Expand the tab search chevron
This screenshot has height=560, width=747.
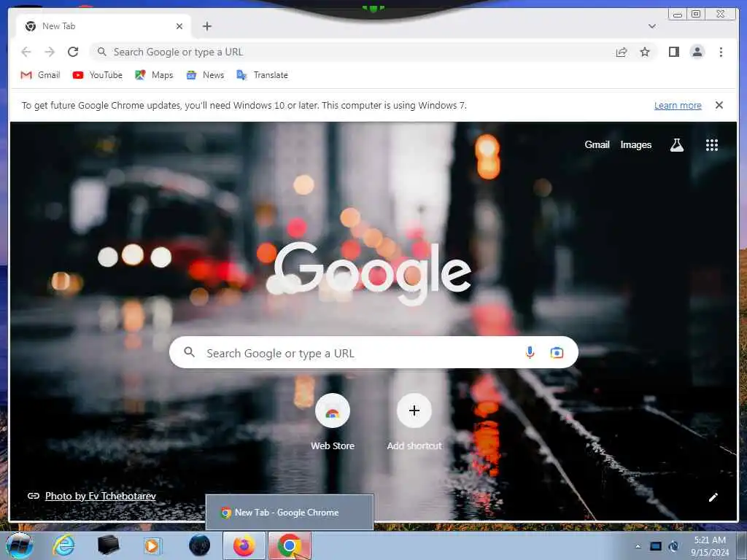[652, 26]
